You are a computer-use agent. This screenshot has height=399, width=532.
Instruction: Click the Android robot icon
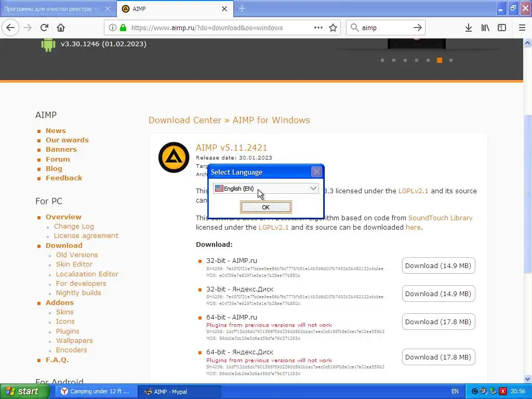coord(48,45)
